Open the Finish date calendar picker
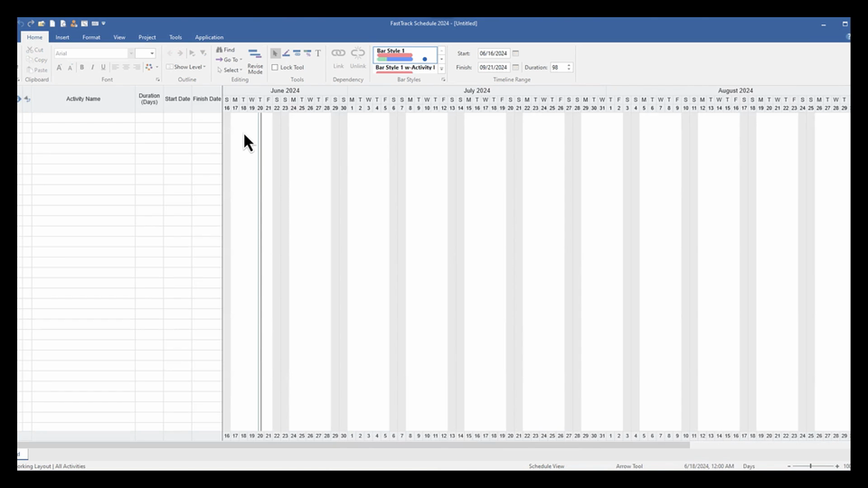The height and width of the screenshot is (488, 868). coord(515,68)
